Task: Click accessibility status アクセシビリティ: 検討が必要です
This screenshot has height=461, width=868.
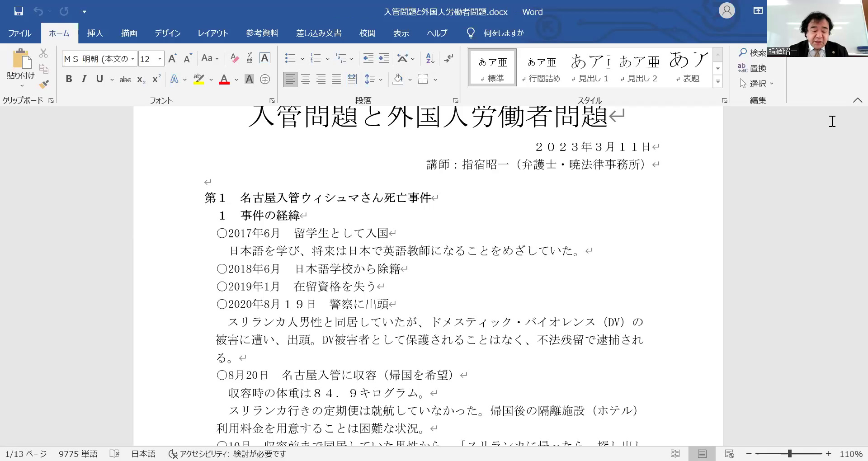Action: click(227, 454)
